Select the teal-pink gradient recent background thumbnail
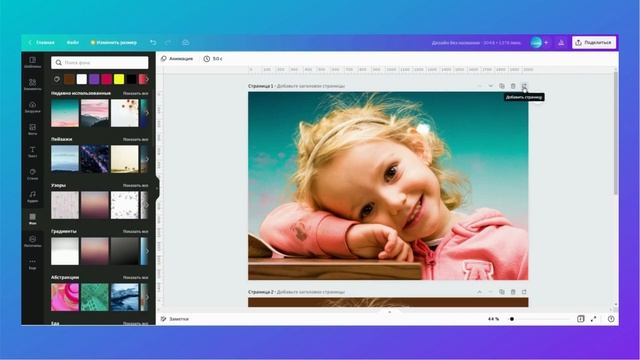This screenshot has height=360, width=640. coord(65,113)
